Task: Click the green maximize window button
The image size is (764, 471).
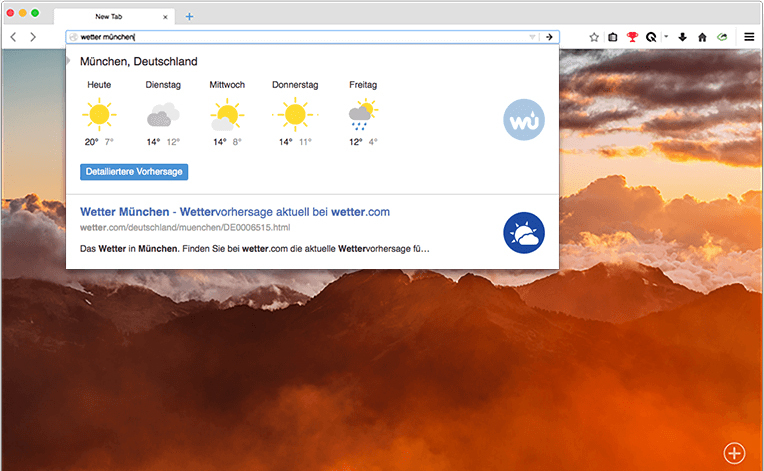Action: (35, 13)
